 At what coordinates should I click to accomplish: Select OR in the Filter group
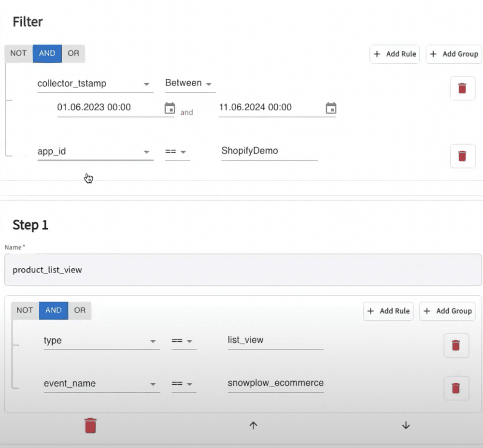pos(73,53)
